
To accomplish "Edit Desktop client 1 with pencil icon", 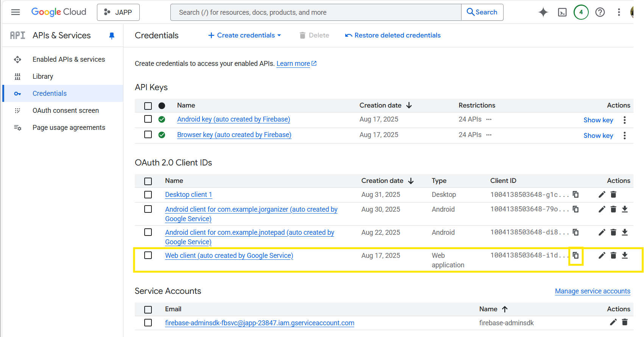I will [x=602, y=195].
